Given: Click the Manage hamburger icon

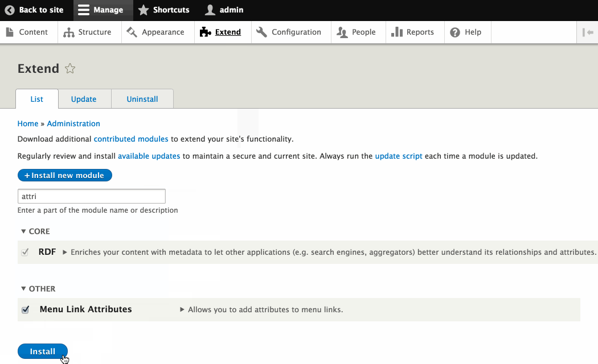Looking at the screenshot, I should 84,10.
